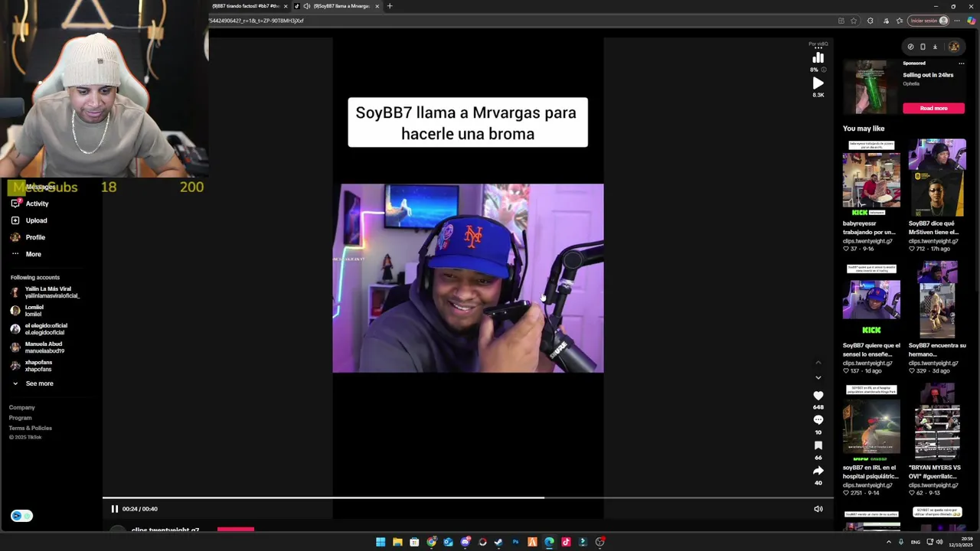Open Steam from the taskbar

coord(498,542)
